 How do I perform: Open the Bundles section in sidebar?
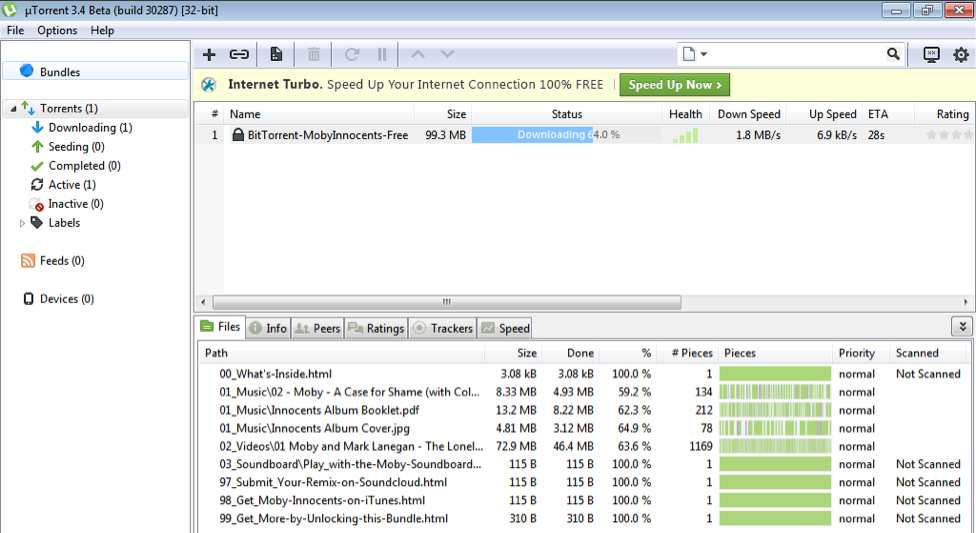click(x=59, y=72)
